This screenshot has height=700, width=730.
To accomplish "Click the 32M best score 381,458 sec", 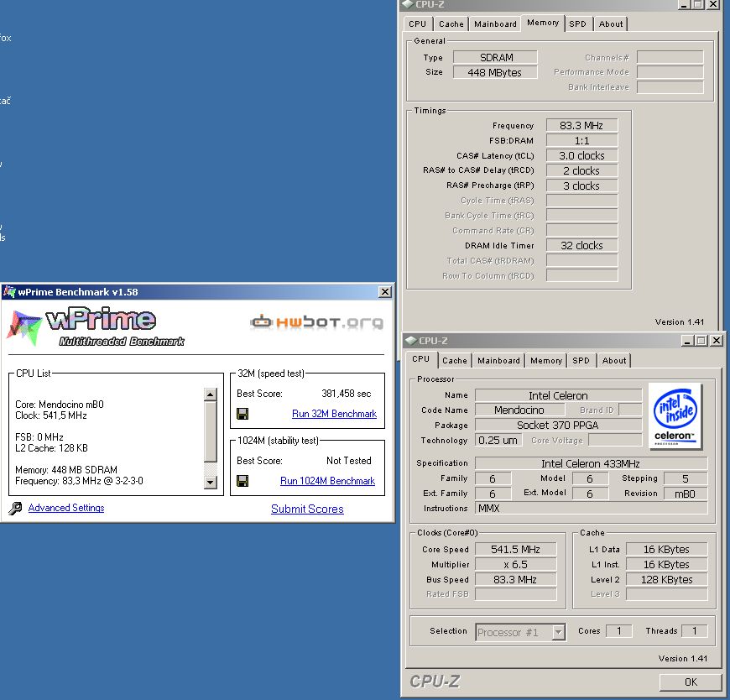I will coord(346,394).
